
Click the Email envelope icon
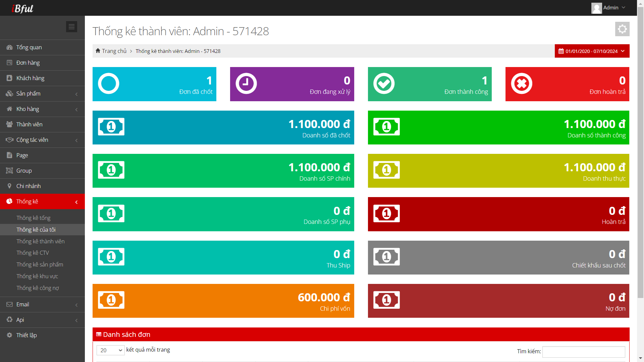(x=9, y=304)
